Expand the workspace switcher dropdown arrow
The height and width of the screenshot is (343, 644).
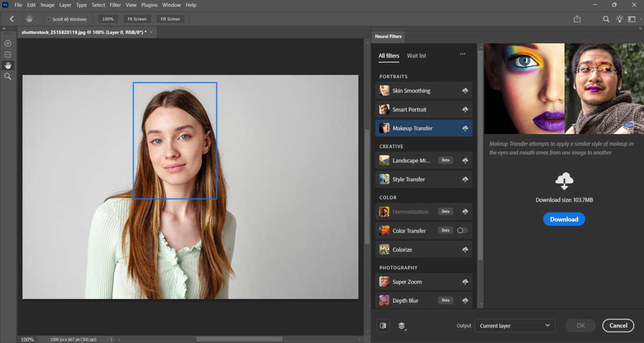point(641,19)
